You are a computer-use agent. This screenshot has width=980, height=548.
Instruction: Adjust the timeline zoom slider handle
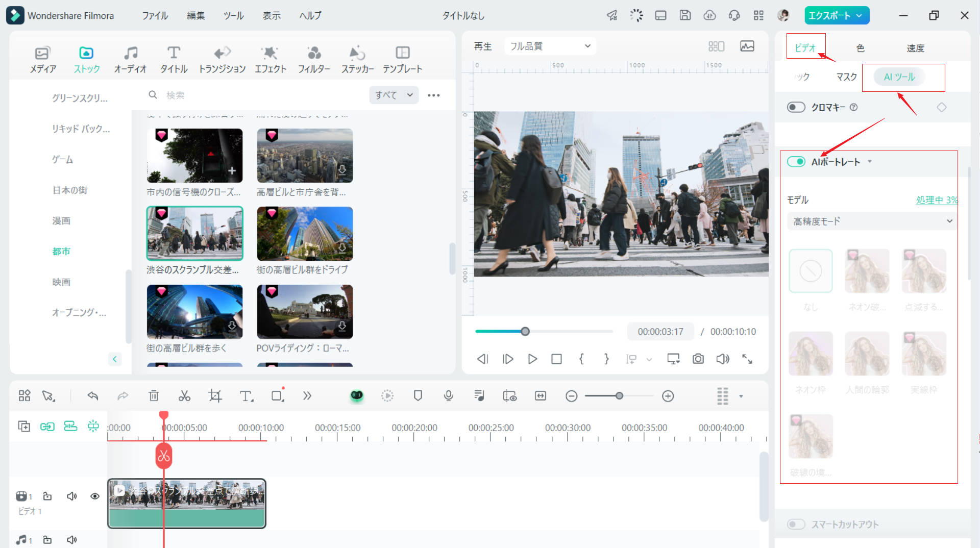pyautogui.click(x=619, y=396)
